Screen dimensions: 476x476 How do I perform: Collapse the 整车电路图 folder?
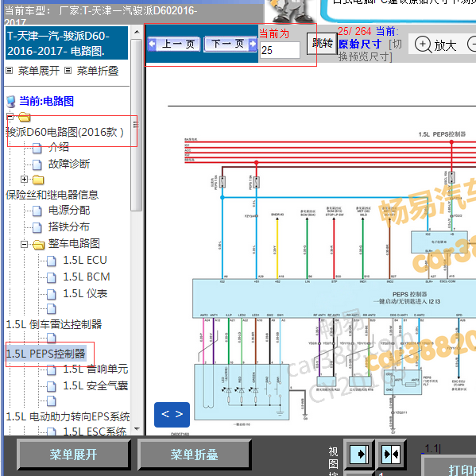pos(25,244)
